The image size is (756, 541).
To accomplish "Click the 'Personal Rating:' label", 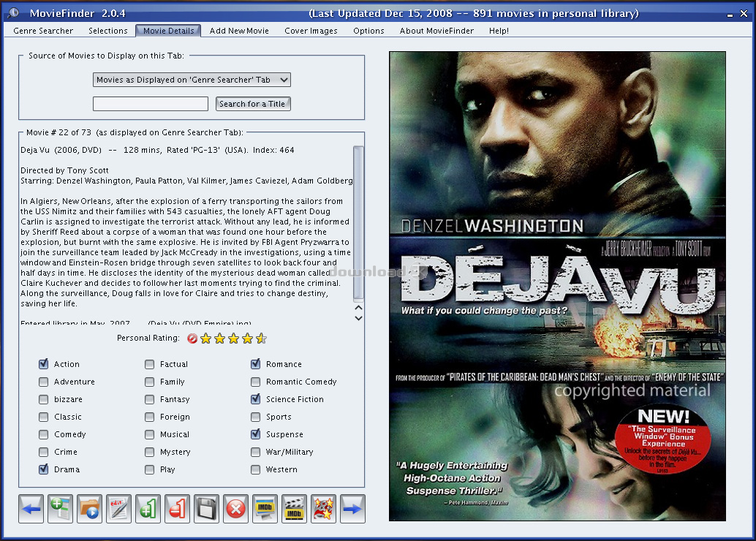I will tap(148, 338).
